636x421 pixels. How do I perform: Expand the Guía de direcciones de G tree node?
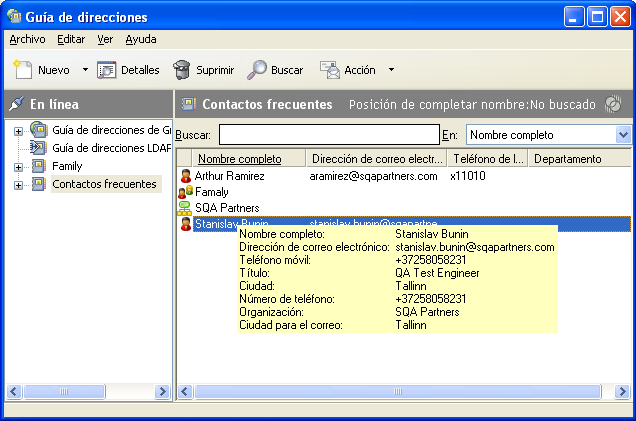point(18,131)
